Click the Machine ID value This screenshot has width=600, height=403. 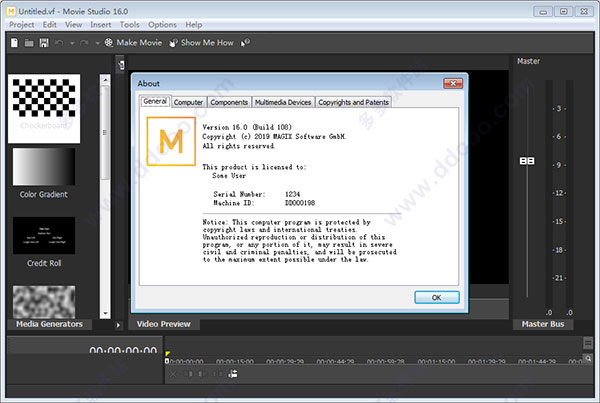coord(300,203)
